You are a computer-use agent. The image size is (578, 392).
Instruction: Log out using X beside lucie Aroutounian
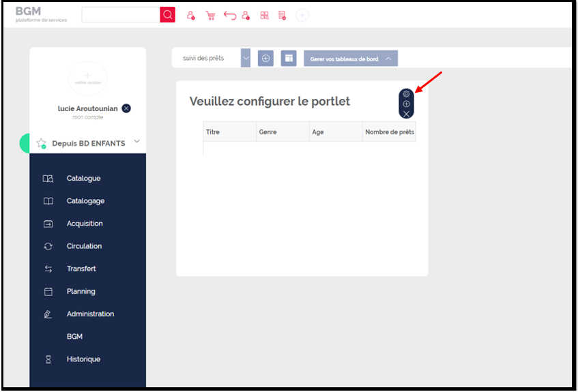(x=126, y=108)
